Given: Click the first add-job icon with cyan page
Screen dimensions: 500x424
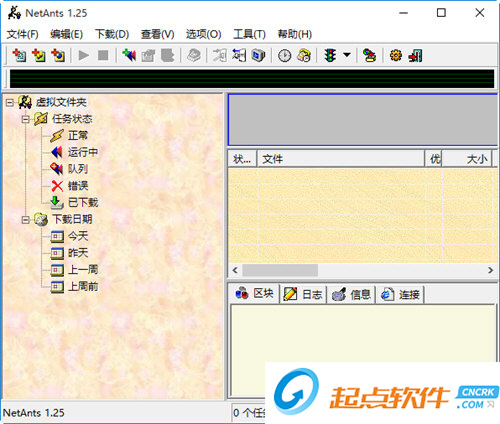Looking at the screenshot, I should 19,55.
